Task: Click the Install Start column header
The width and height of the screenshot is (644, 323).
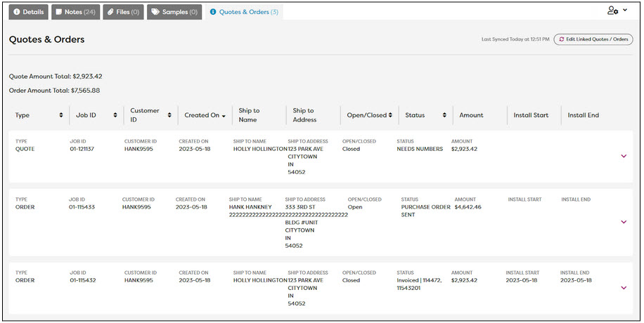Action: 531,115
